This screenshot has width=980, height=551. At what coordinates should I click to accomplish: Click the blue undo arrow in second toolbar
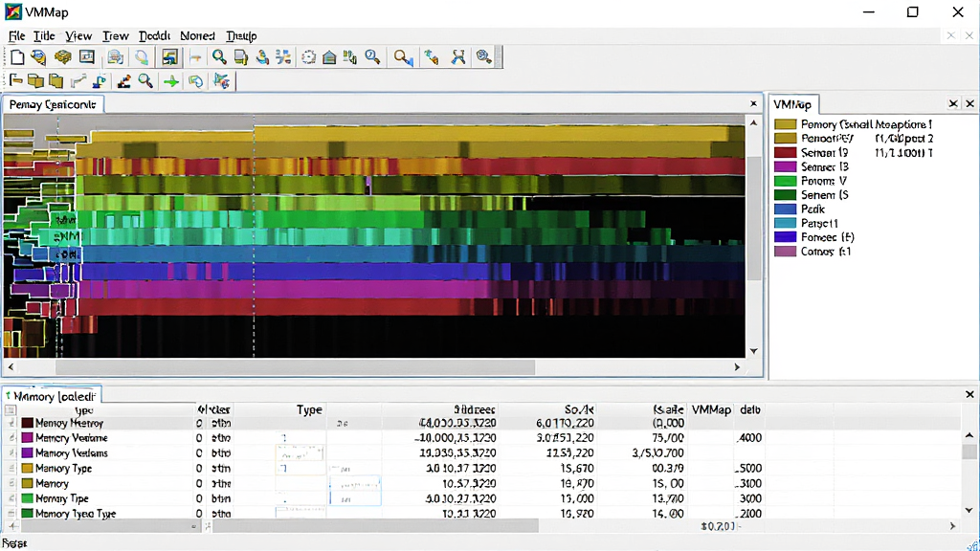[x=195, y=82]
